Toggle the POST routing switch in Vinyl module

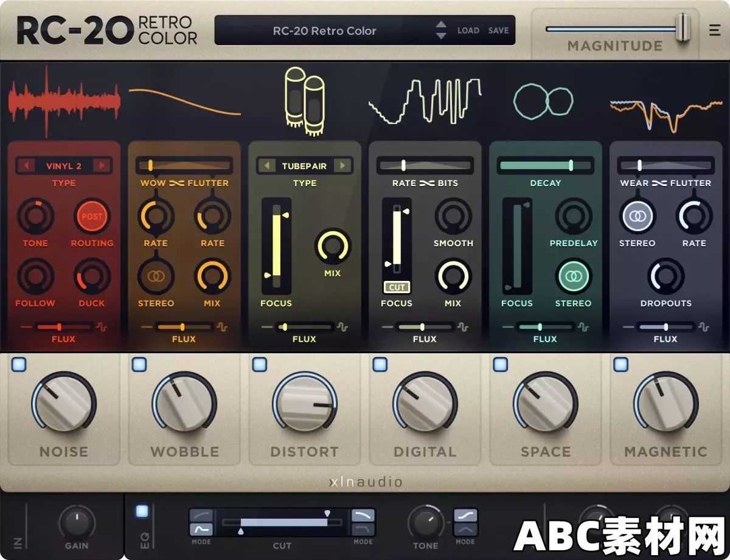92,217
